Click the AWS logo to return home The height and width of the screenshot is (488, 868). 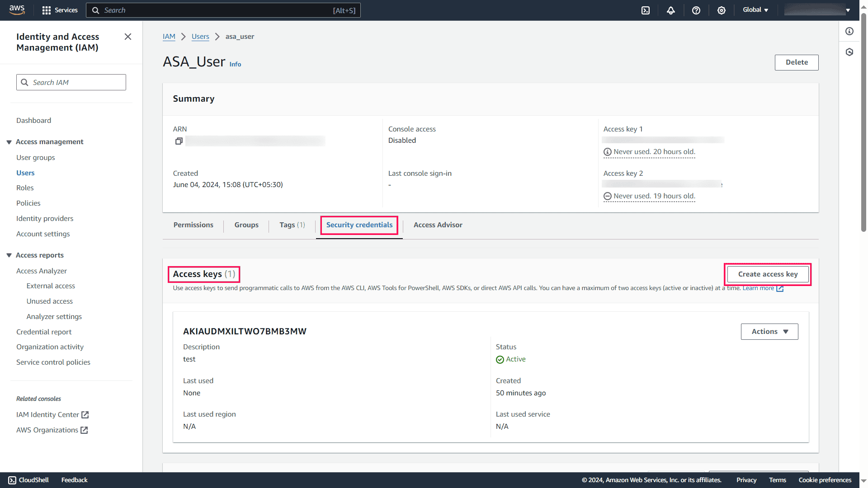(x=17, y=9)
